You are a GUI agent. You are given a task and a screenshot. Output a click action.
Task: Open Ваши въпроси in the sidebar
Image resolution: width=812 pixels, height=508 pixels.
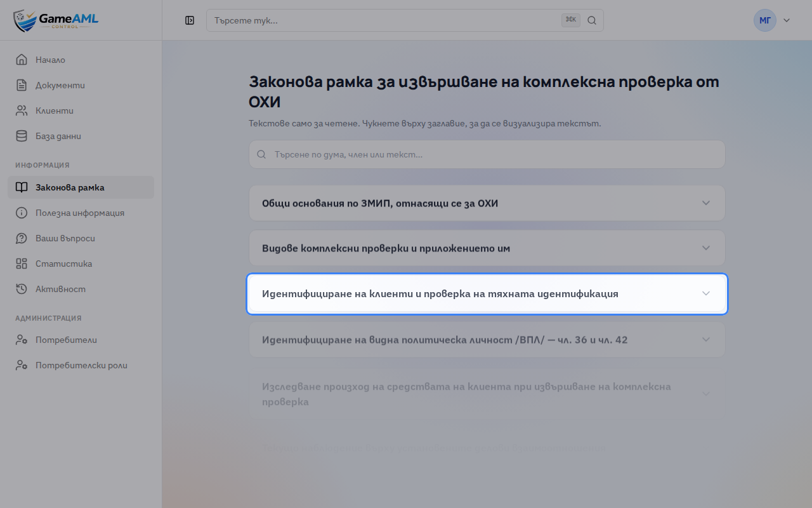click(x=81, y=238)
